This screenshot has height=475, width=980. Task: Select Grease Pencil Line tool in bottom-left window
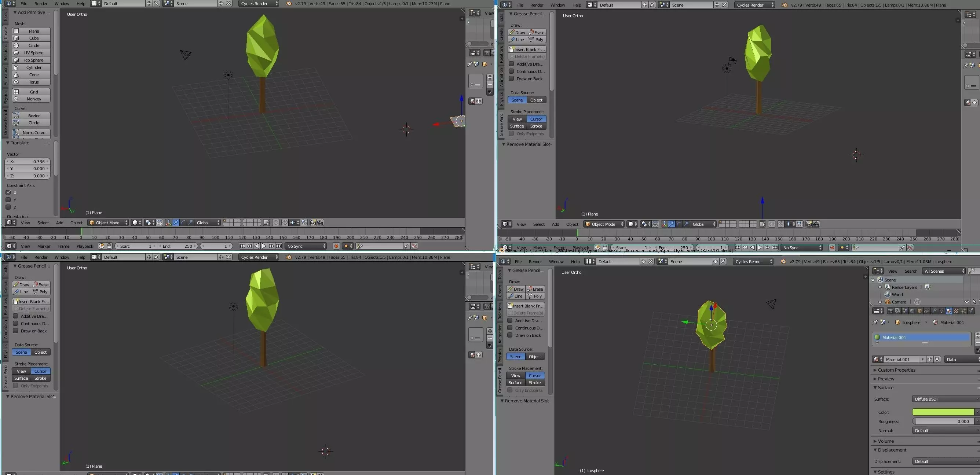pos(22,292)
